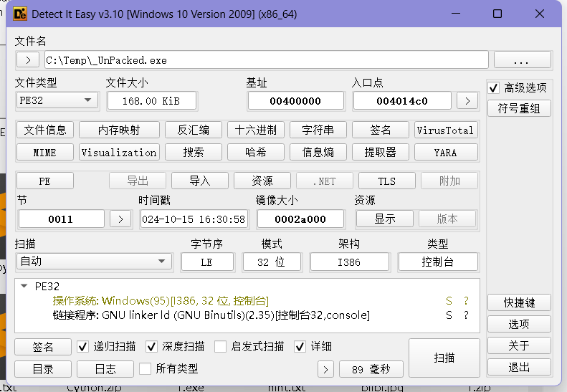The image size is (567, 392).
Task: Click the arrow button left of 89 毫秒
Action: (x=325, y=369)
